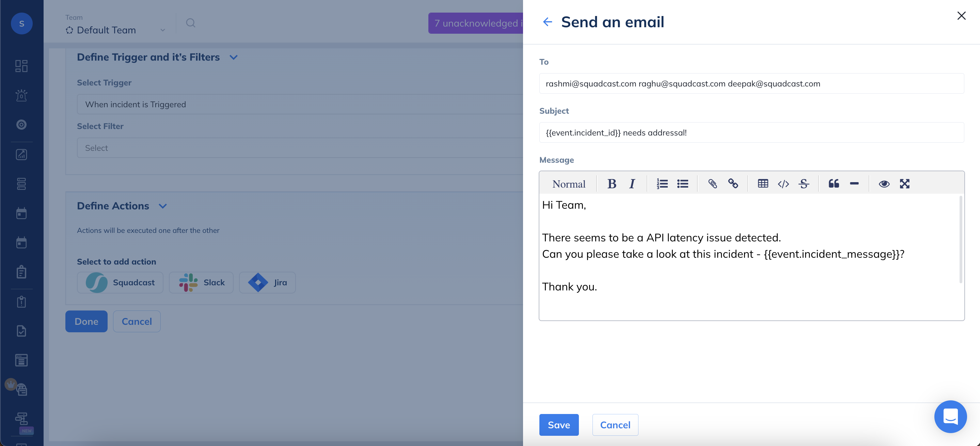Insert a code block

pos(783,184)
